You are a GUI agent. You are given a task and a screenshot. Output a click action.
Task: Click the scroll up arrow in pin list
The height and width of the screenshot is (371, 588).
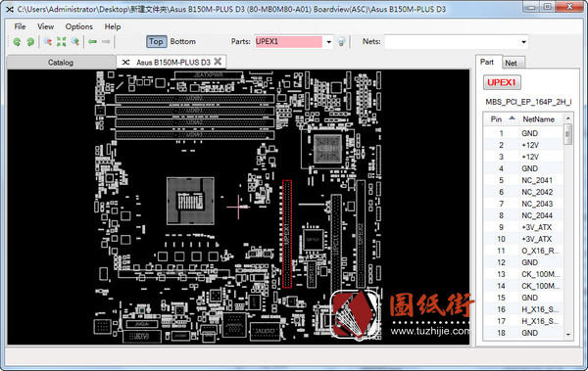coord(567,118)
